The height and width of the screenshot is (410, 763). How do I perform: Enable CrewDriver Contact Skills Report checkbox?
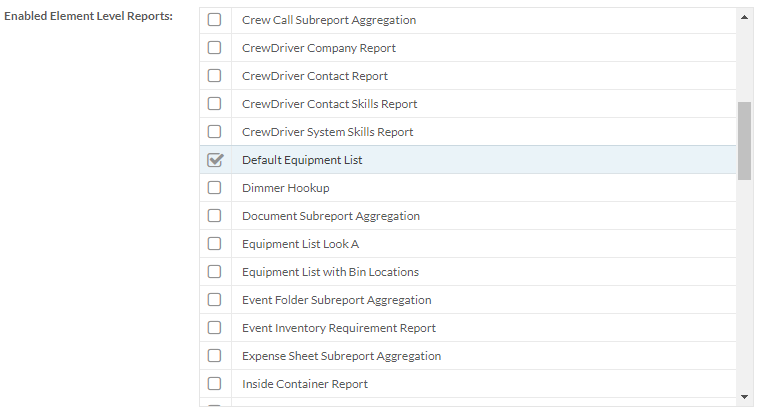tap(214, 104)
